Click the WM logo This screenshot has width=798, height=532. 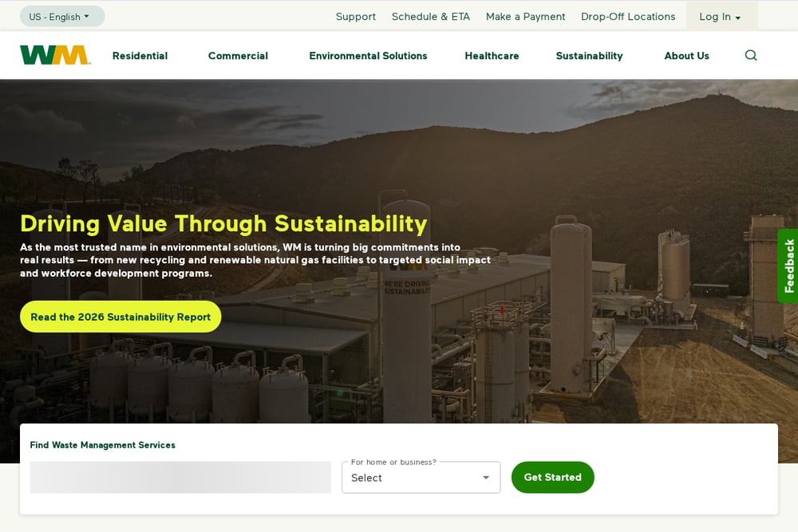(x=56, y=55)
